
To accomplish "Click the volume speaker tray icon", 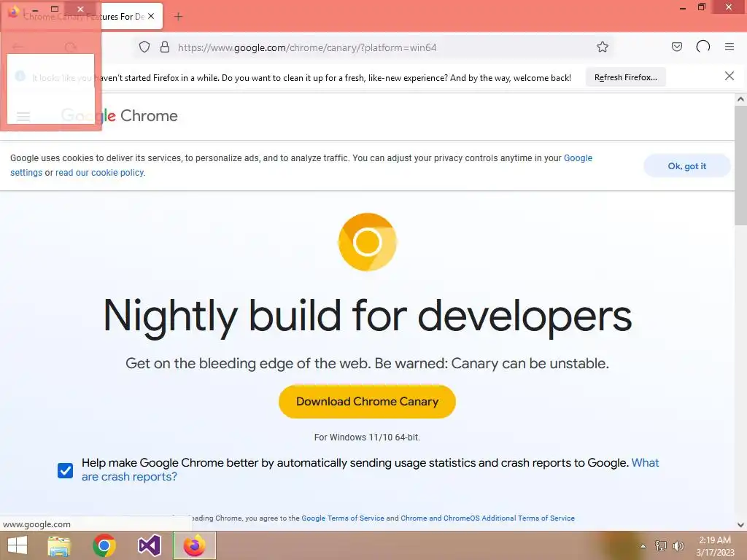I will tap(678, 545).
